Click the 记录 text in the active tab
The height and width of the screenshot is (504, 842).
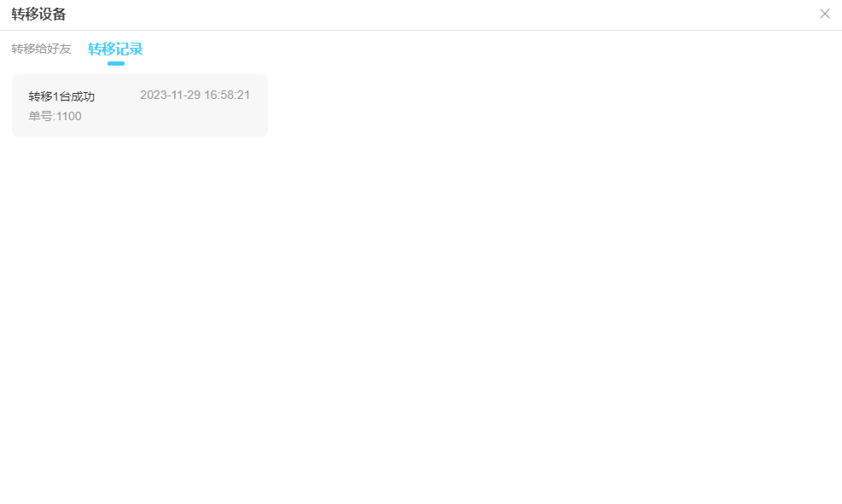point(129,49)
